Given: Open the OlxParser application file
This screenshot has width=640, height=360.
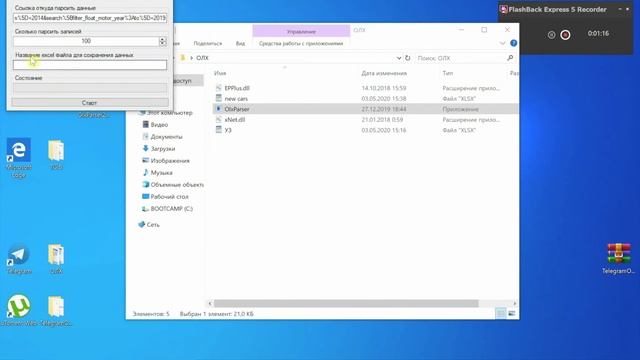Looking at the screenshot, I should pos(237,109).
